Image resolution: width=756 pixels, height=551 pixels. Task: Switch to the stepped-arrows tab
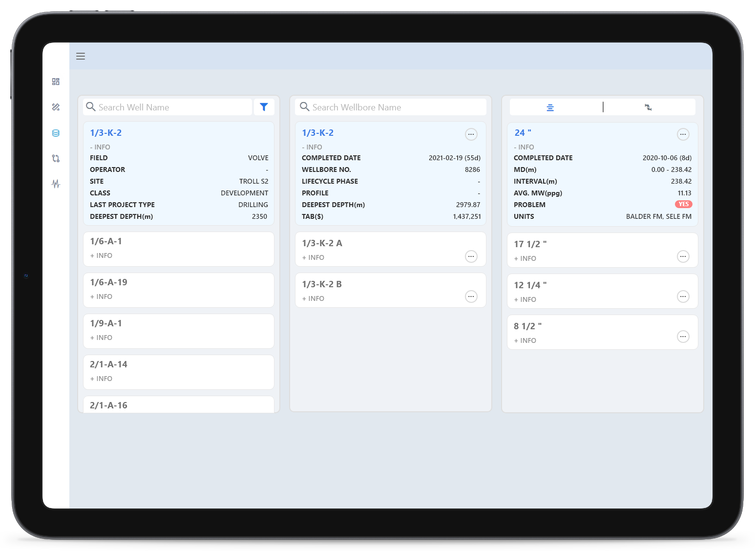(648, 107)
